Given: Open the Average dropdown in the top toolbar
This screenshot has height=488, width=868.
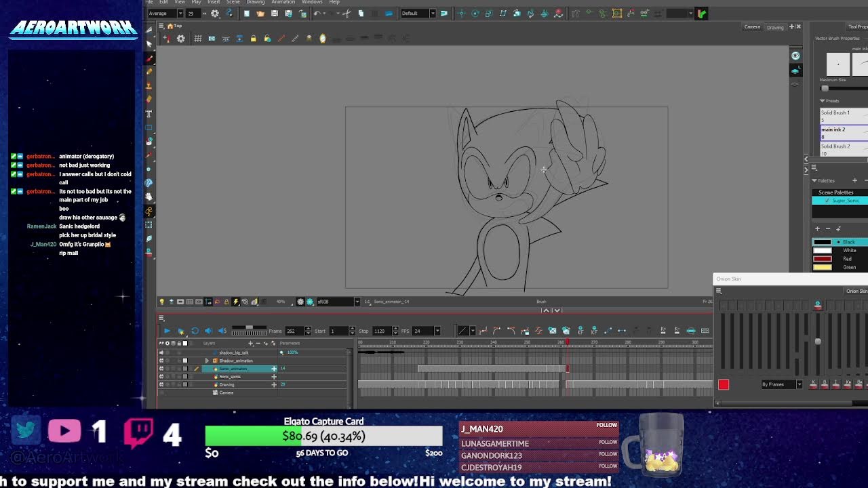Looking at the screenshot, I should (x=165, y=14).
